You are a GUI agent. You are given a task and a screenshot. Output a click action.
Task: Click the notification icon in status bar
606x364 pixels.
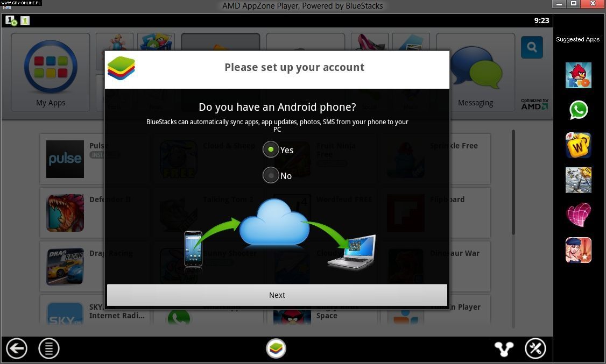click(11, 20)
